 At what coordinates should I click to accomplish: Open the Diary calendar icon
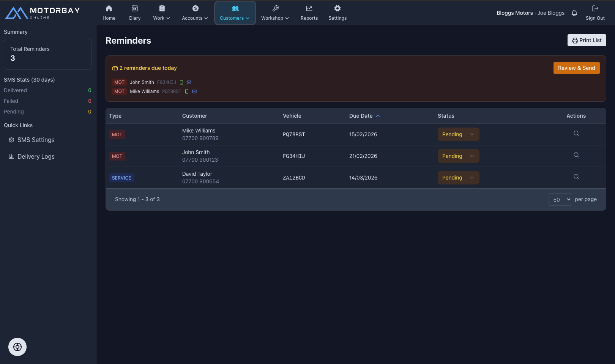pyautogui.click(x=135, y=8)
